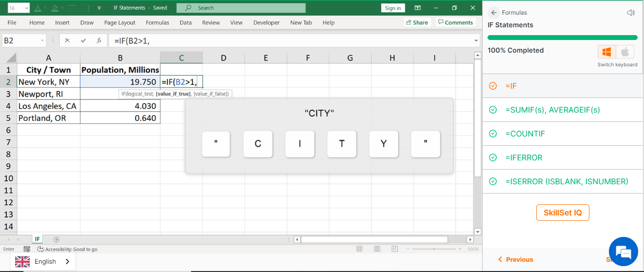The image size is (644, 272).
Task: Select the column D header
Action: point(223,58)
